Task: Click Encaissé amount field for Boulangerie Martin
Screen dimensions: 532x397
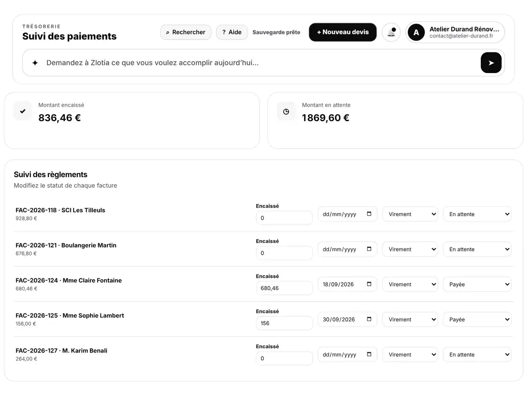Action: click(x=284, y=253)
